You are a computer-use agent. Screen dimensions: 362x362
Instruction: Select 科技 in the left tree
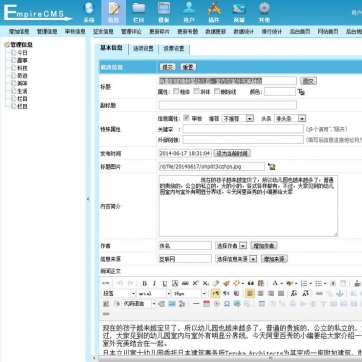point(22,68)
